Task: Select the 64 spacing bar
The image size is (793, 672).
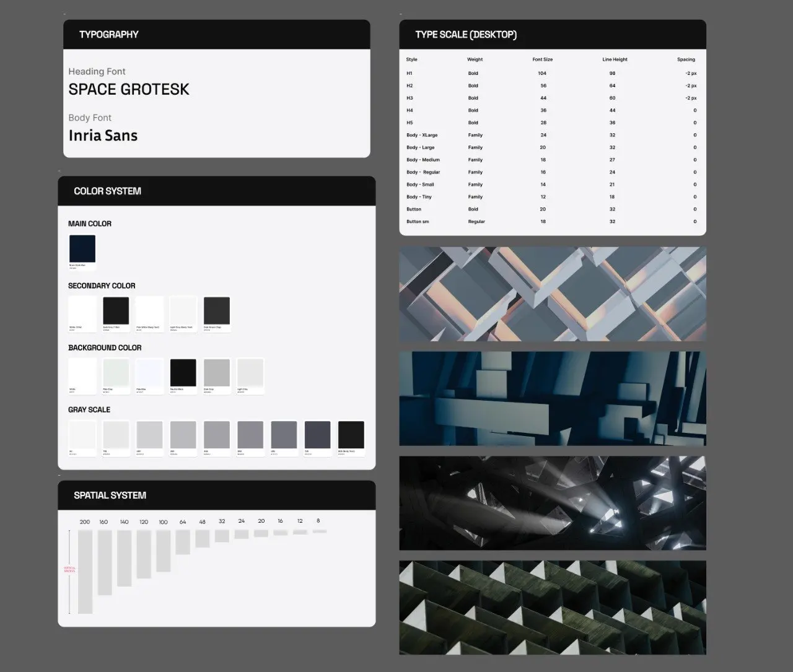Action: tap(183, 542)
